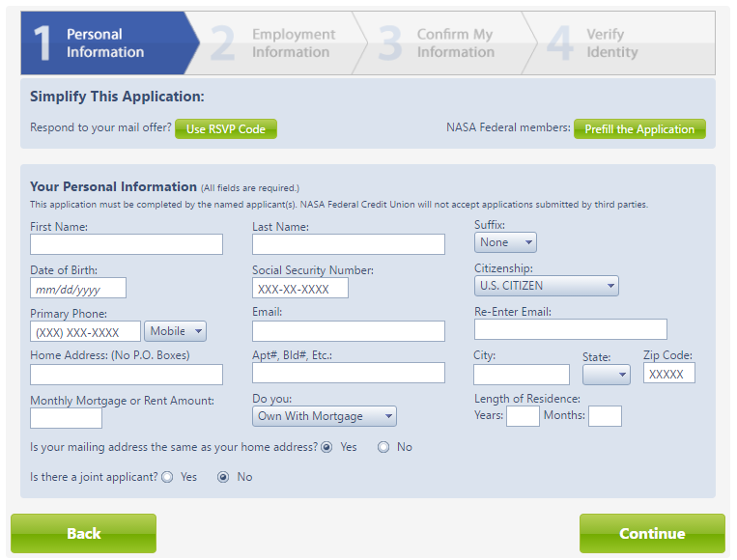Focus the Primary Phone field

(x=86, y=331)
